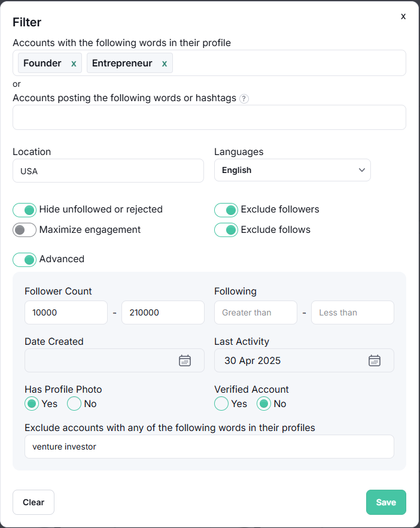The width and height of the screenshot is (420, 528).
Task: Collapse the Advanced options toggle
Action: click(25, 260)
